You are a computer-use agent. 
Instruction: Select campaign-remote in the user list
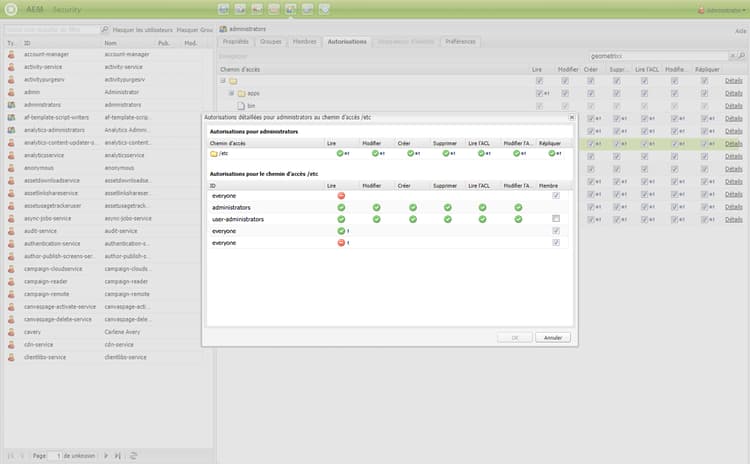tap(46, 294)
